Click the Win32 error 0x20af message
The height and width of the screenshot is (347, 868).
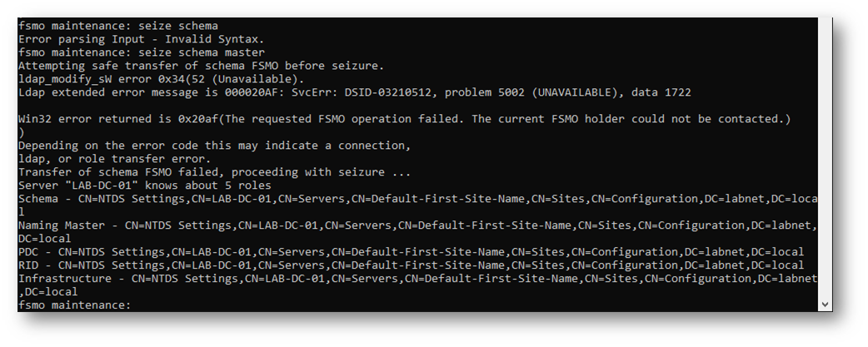coord(405,119)
